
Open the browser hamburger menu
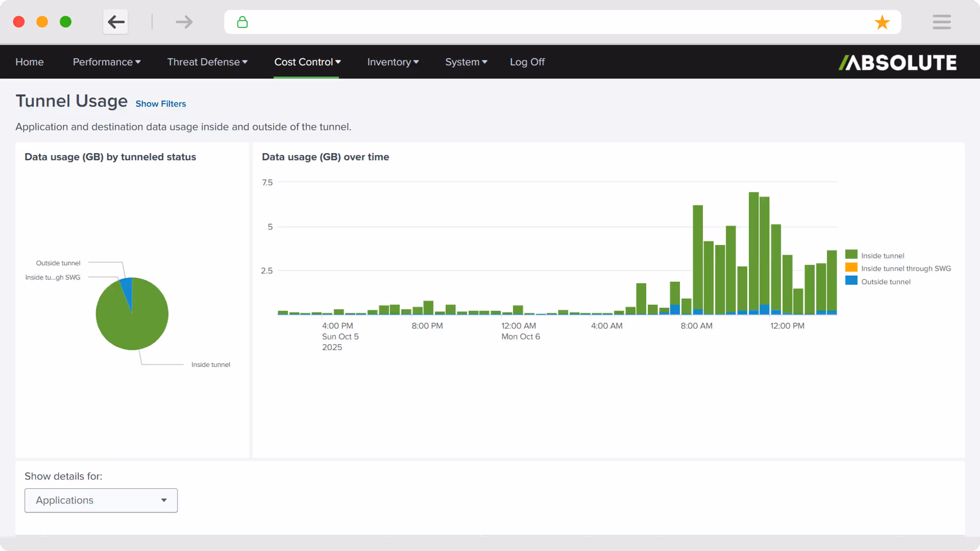(941, 22)
